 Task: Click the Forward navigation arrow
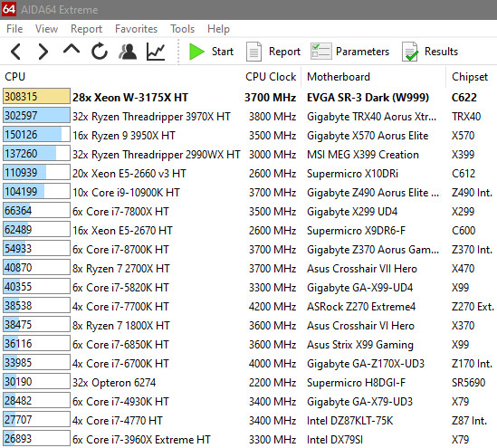click(x=43, y=52)
